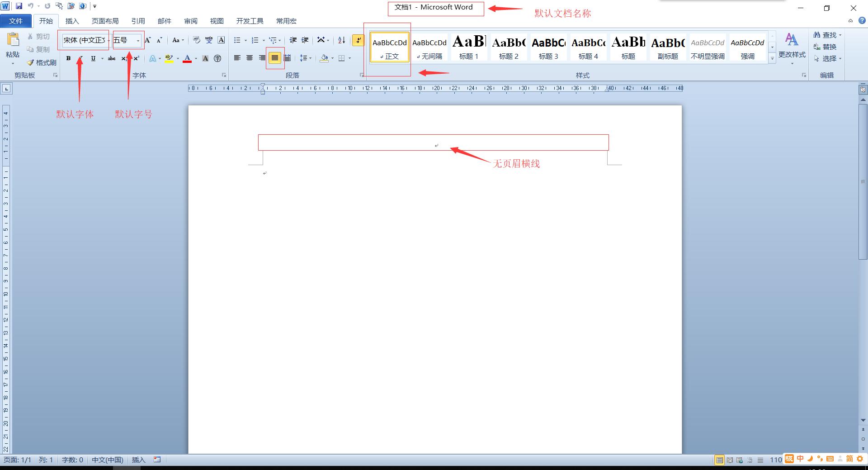Open the Change Case (Aa) dropdown
Viewport: 868px width, 470px height.
point(178,40)
